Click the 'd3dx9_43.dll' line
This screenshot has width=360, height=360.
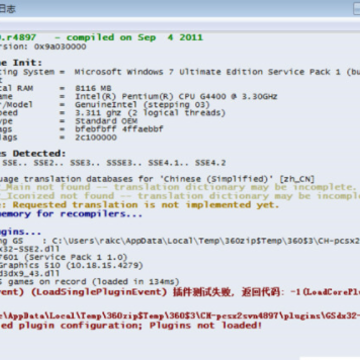30,273
